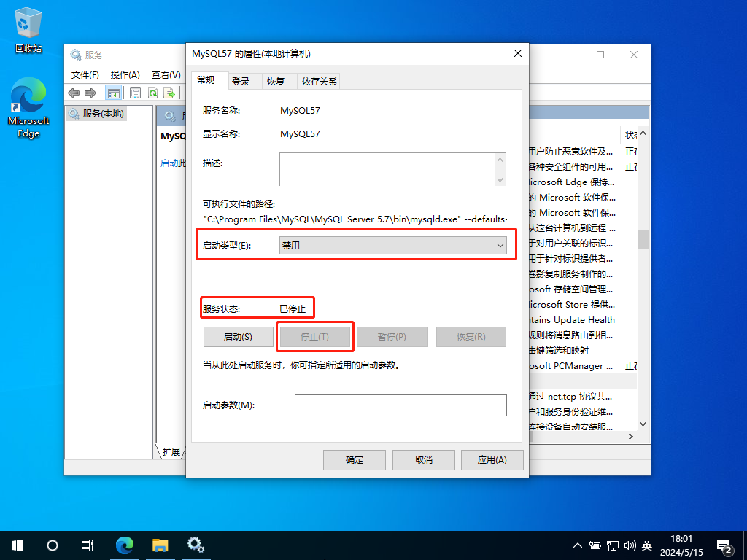Open Properties via Services toolbar icon
This screenshot has width=747, height=560.
coord(135,93)
